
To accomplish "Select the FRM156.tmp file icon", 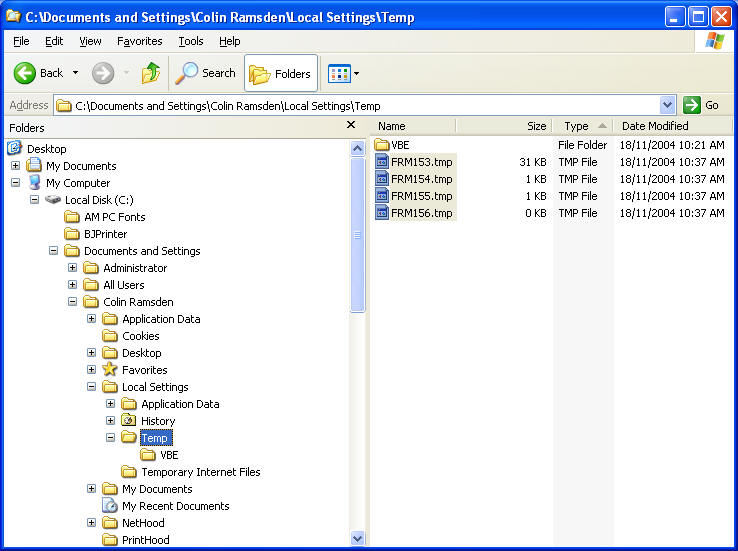I will (382, 213).
